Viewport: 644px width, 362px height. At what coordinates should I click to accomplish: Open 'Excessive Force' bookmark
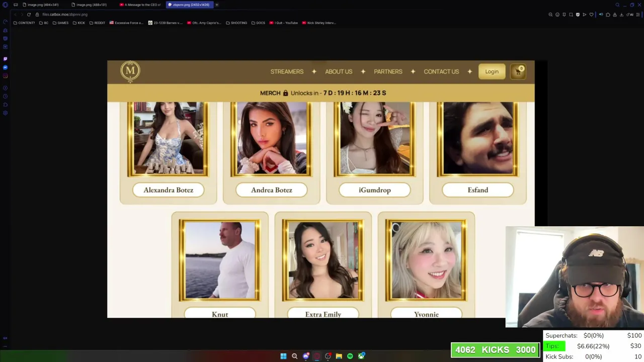[126, 23]
